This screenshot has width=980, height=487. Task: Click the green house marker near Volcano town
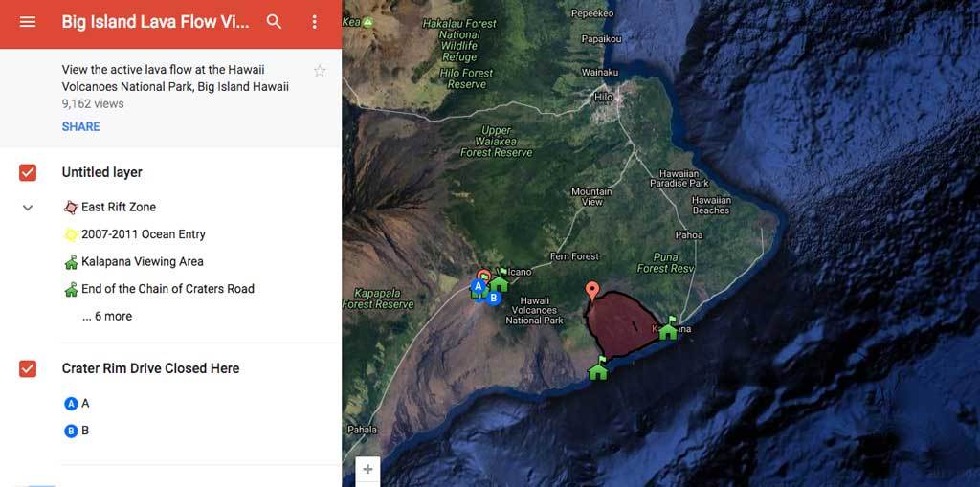[x=499, y=281]
